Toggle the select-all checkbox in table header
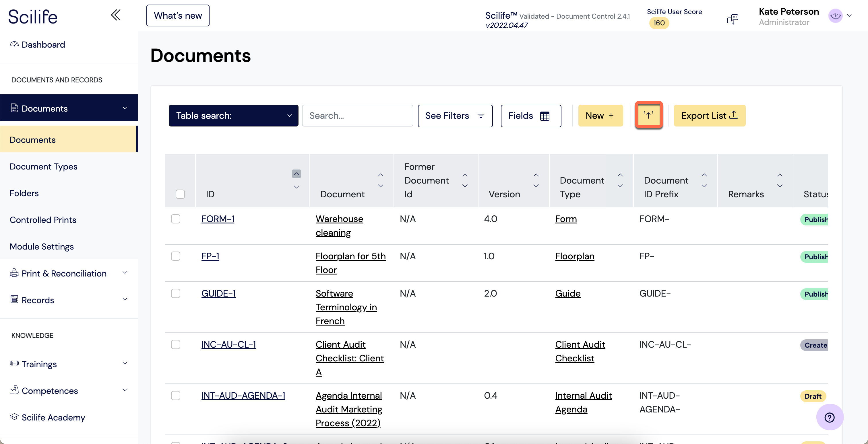The image size is (868, 444). click(x=180, y=194)
